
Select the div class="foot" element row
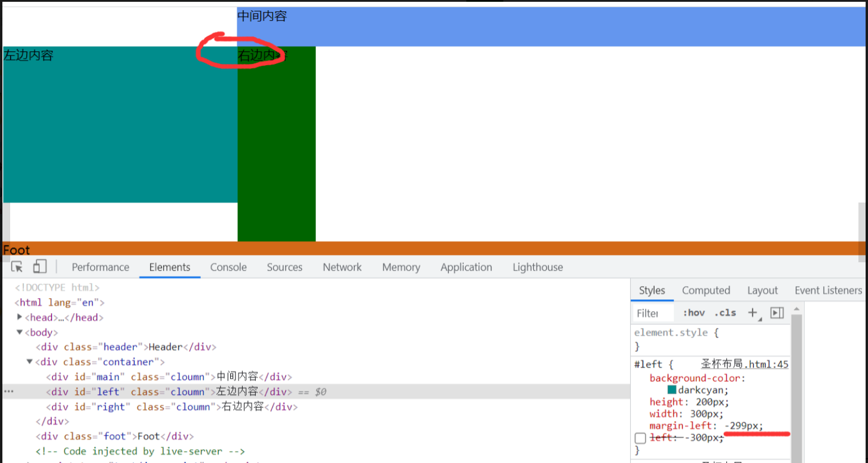pos(114,436)
